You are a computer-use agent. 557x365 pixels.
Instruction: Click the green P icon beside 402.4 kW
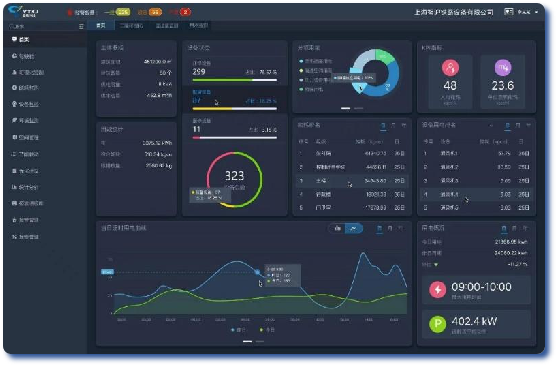(438, 324)
